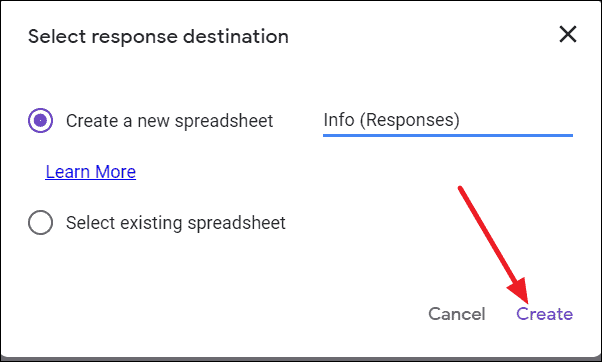Click the word Learn in the blue hyperlink
The width and height of the screenshot is (602, 362).
point(68,172)
